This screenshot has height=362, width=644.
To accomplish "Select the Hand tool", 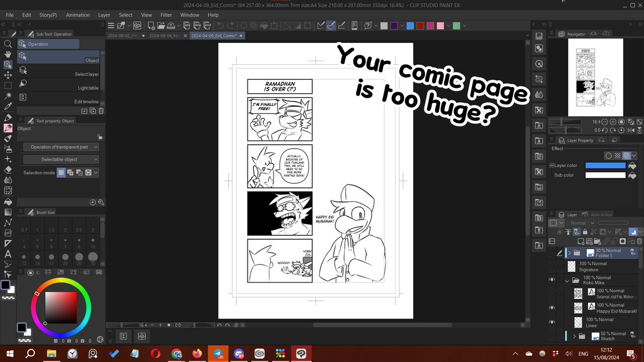I will pos(7,54).
